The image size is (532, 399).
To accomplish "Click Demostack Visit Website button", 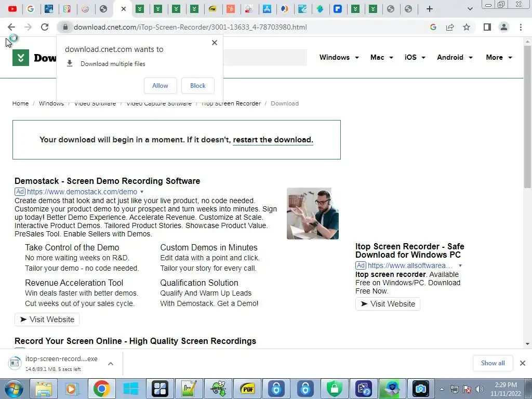I will [47, 320].
